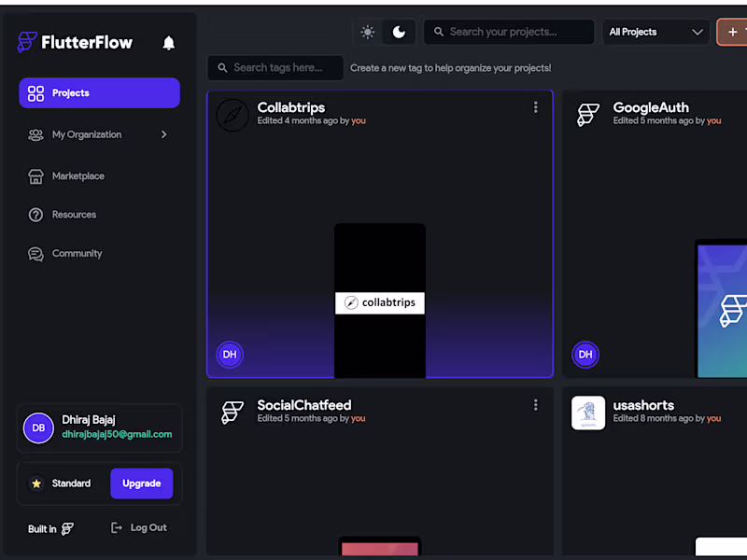Open the Community section
The height and width of the screenshot is (560, 747).
click(x=77, y=253)
